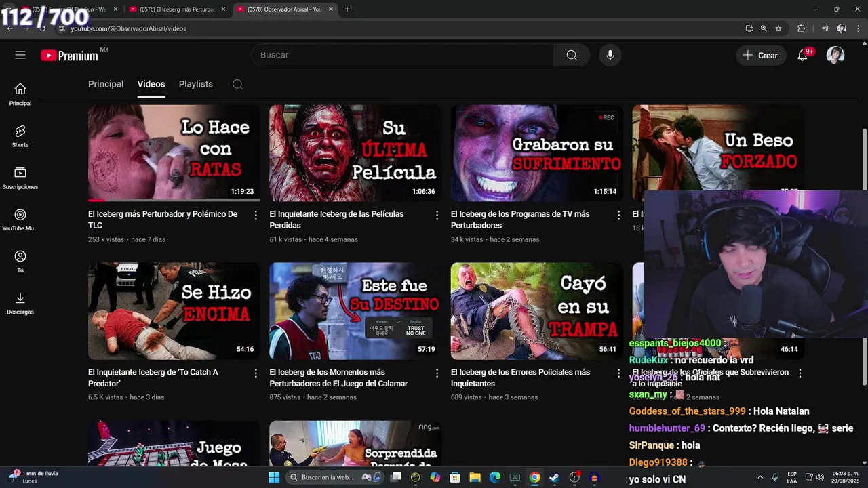
Task: Open title 'El Iceberg de los Programas de TV'
Action: pyautogui.click(x=520, y=220)
